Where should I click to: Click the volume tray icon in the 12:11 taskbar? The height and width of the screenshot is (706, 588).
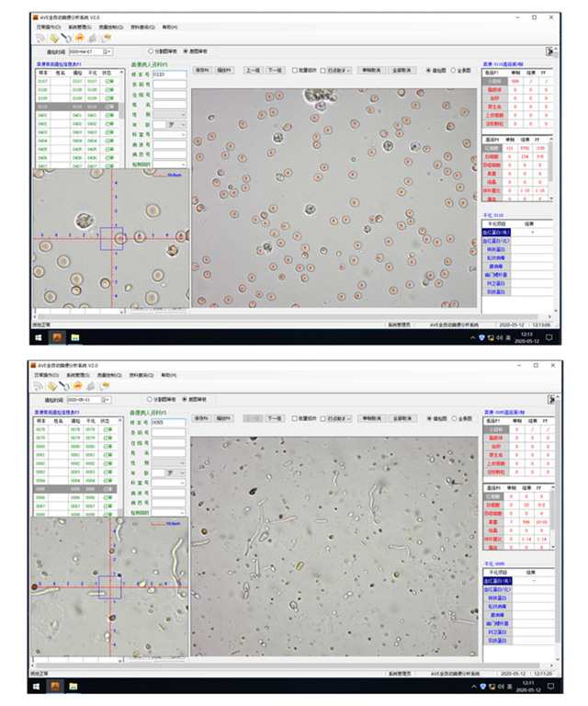tap(500, 687)
